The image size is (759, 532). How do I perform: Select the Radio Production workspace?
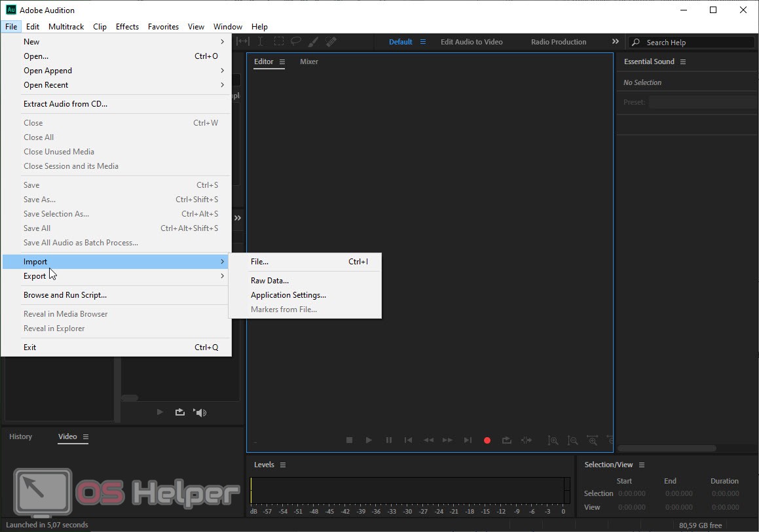559,42
